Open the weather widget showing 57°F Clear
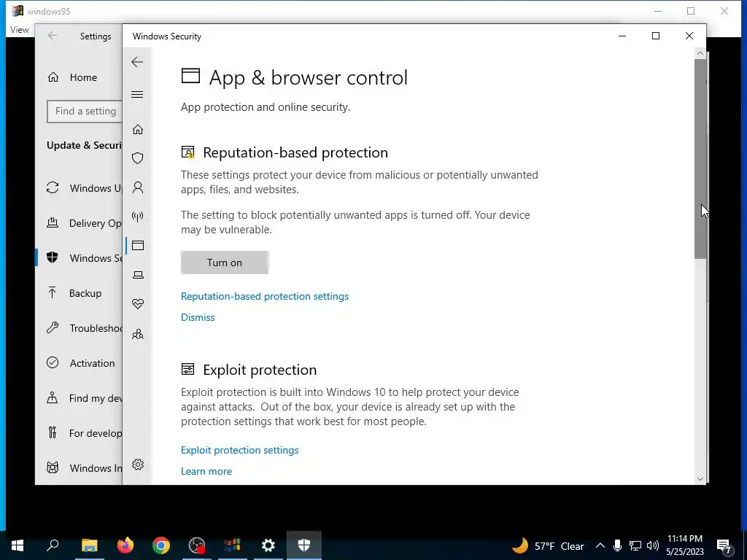The image size is (747, 560). 548,545
